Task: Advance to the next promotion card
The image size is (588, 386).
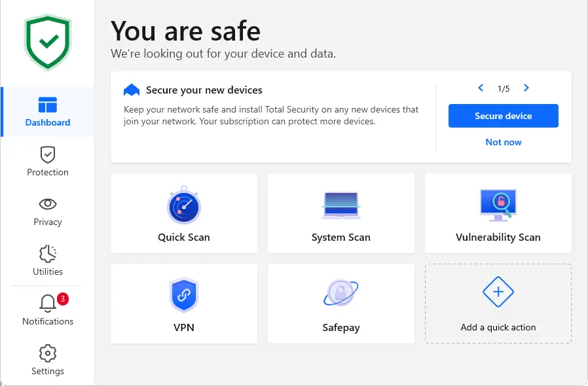Action: [526, 87]
